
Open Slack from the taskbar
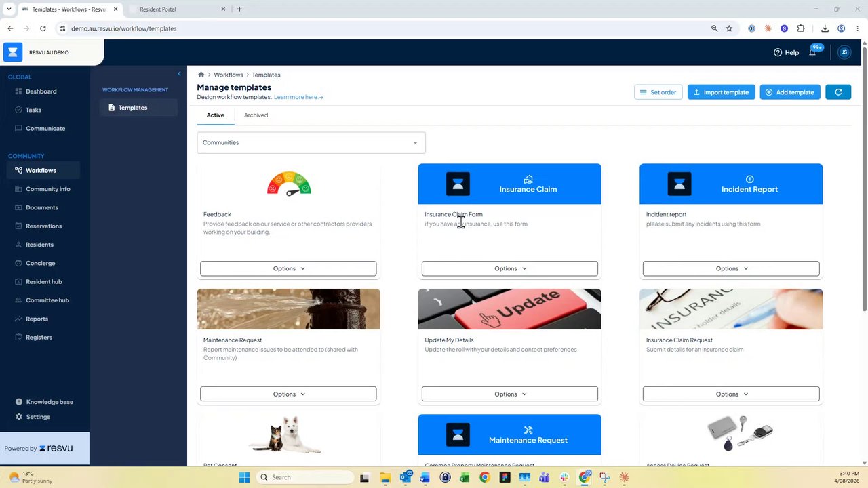564,477
